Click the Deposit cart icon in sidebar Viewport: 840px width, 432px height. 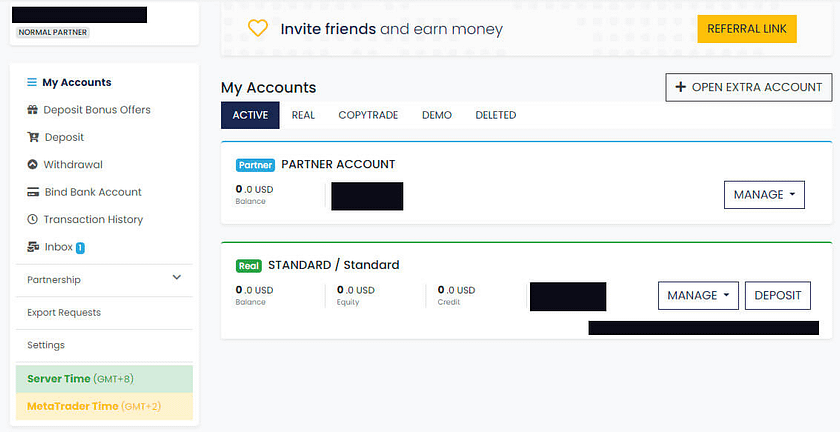[x=33, y=137]
